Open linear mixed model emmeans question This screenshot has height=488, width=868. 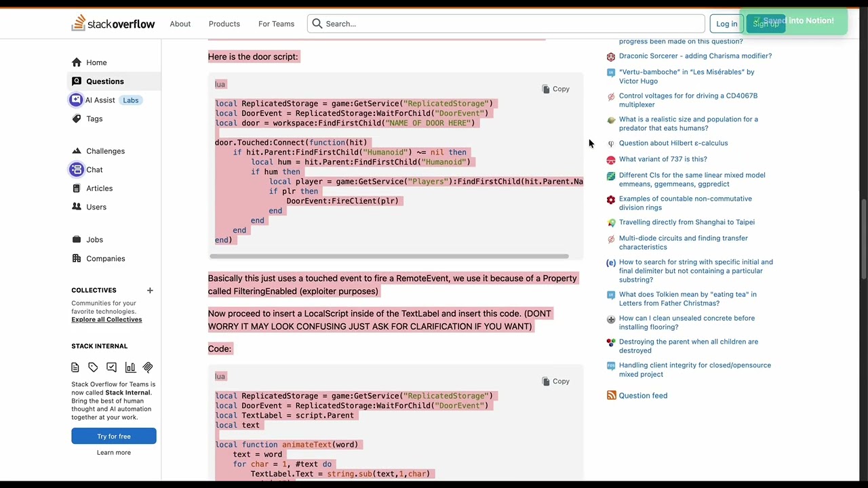(692, 180)
